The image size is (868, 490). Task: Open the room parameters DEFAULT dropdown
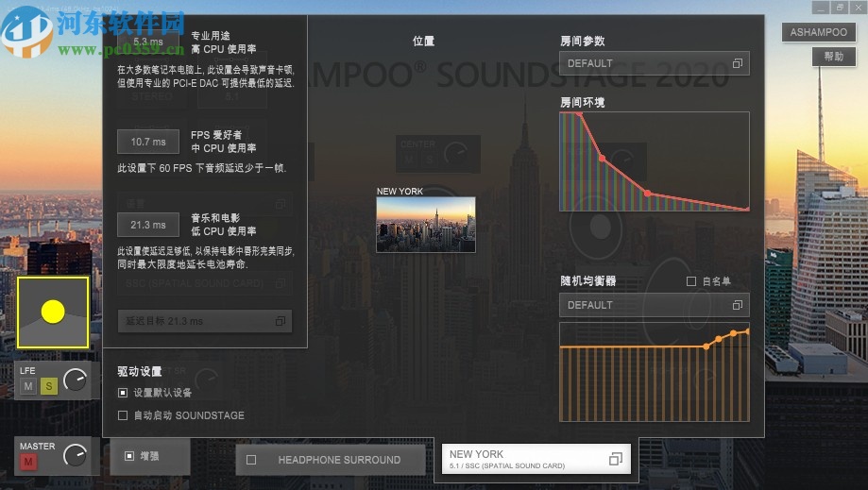(x=655, y=63)
